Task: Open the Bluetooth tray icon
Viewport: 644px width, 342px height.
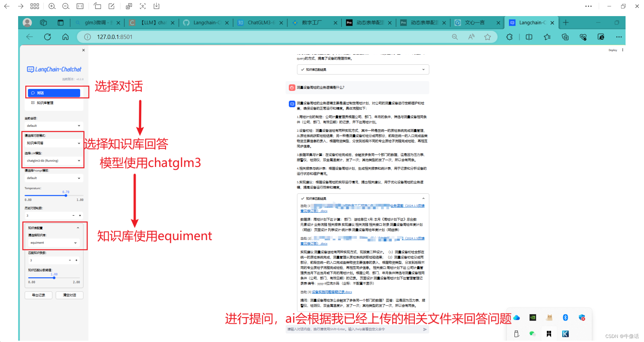Action: (x=566, y=318)
